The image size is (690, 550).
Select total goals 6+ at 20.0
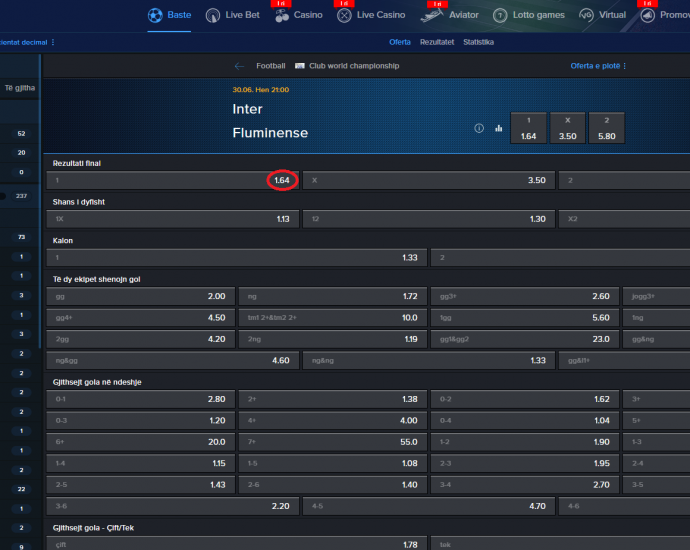click(140, 442)
